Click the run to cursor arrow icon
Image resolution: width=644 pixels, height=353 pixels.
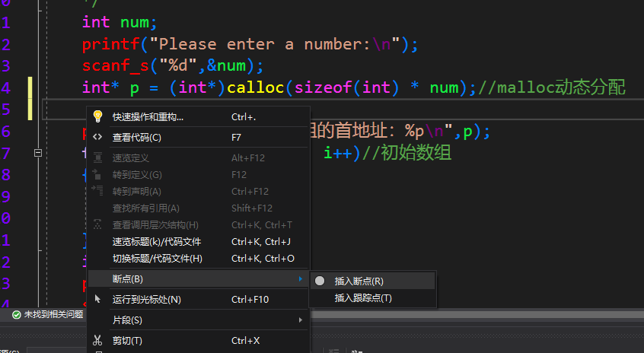tap(97, 299)
